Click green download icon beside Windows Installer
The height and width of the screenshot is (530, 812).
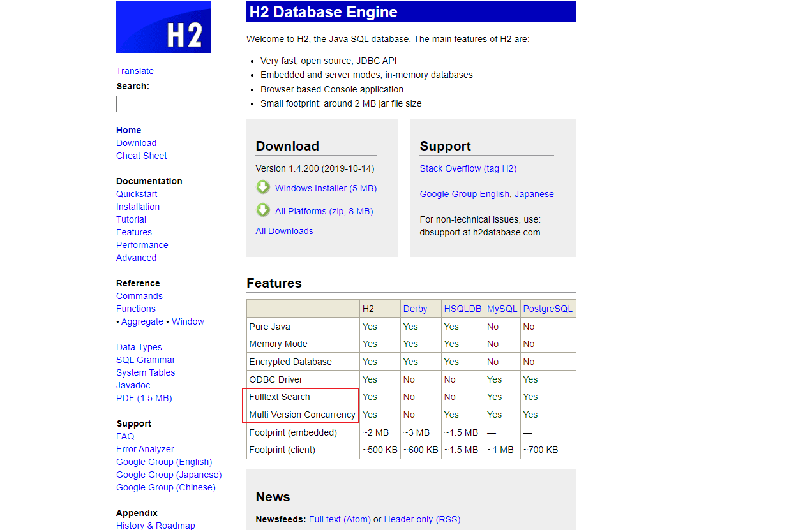point(263,188)
